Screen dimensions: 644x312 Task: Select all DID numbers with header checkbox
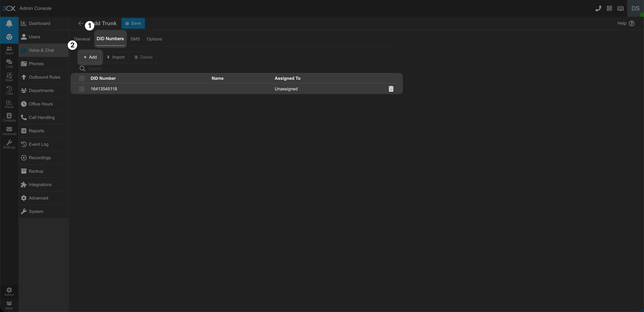[x=82, y=78]
